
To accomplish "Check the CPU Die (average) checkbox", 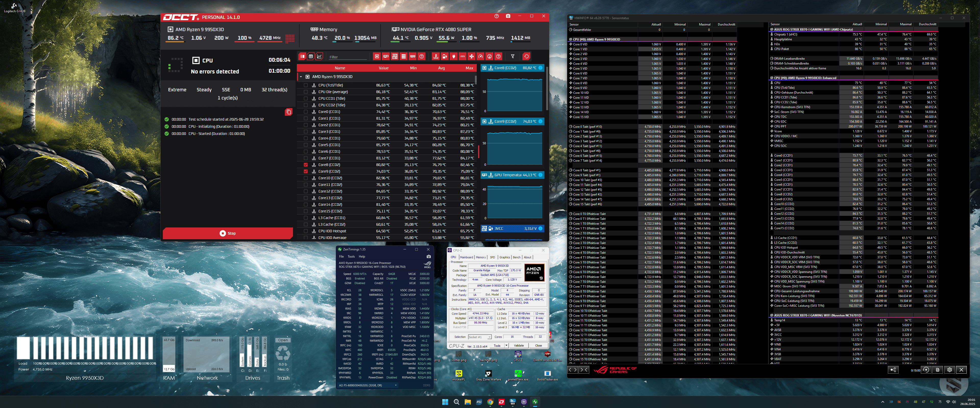I will pyautogui.click(x=305, y=92).
